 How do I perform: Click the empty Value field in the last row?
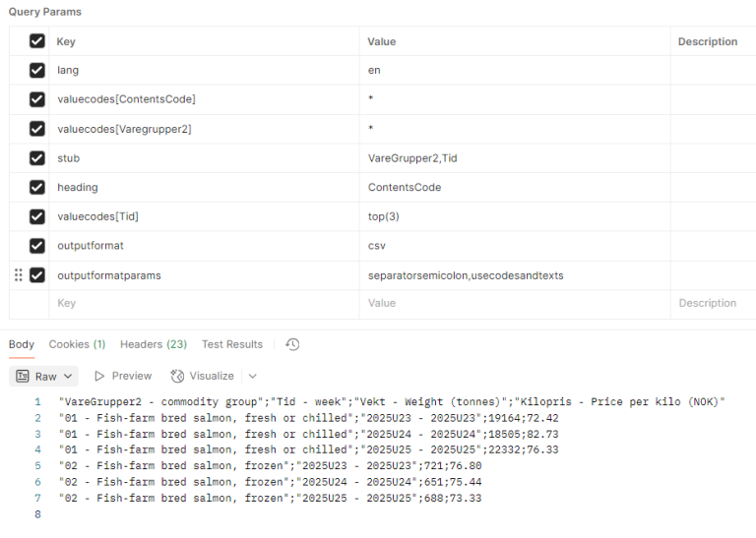click(x=512, y=304)
